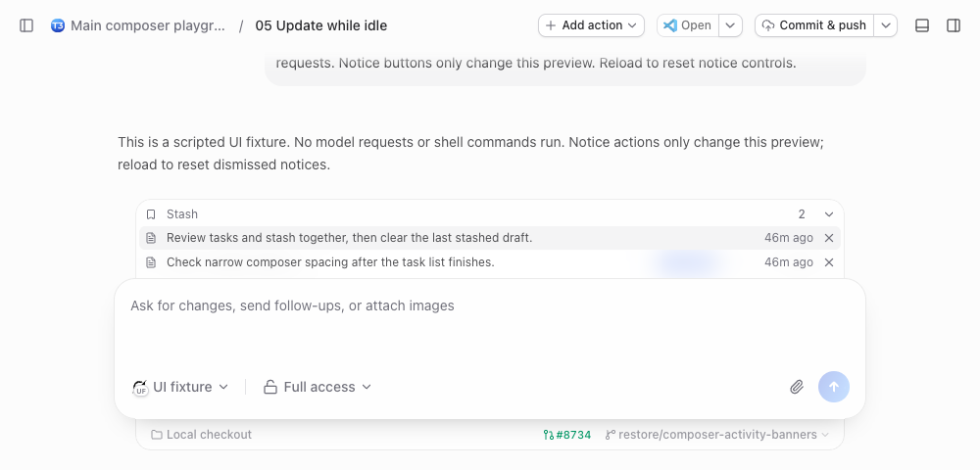This screenshot has width=980, height=470.
Task: Toggle the left sidebar panel icon
Action: click(26, 25)
